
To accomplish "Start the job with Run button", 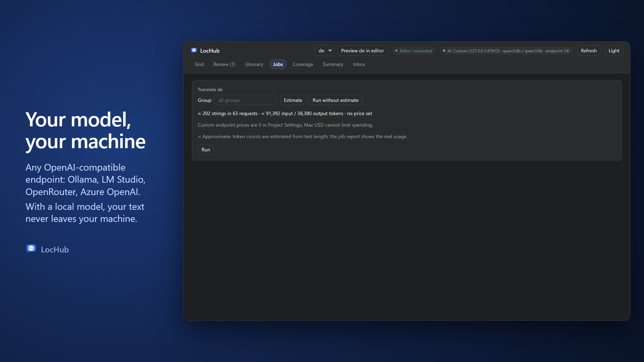I will click(x=206, y=150).
